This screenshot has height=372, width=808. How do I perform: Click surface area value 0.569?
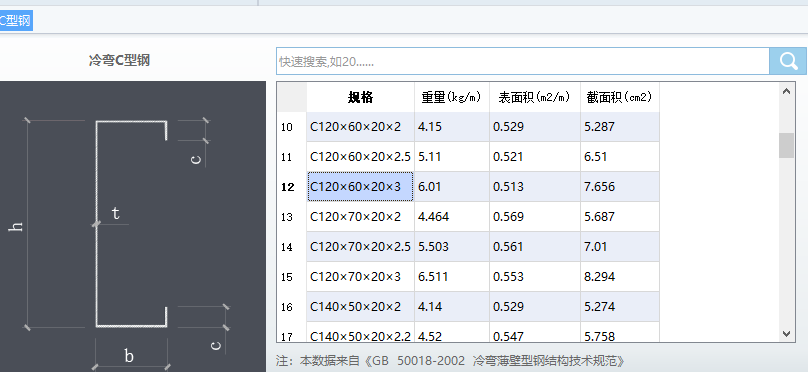[x=535, y=216]
